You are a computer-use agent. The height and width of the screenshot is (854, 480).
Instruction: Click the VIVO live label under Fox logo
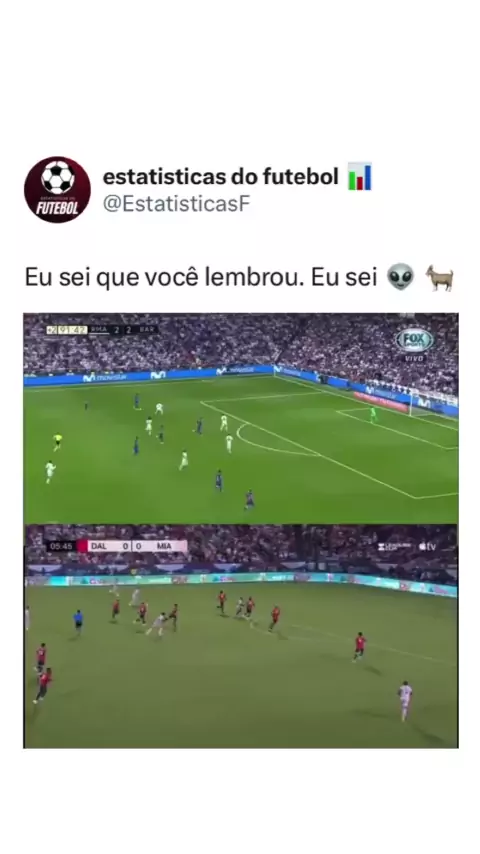(x=415, y=358)
